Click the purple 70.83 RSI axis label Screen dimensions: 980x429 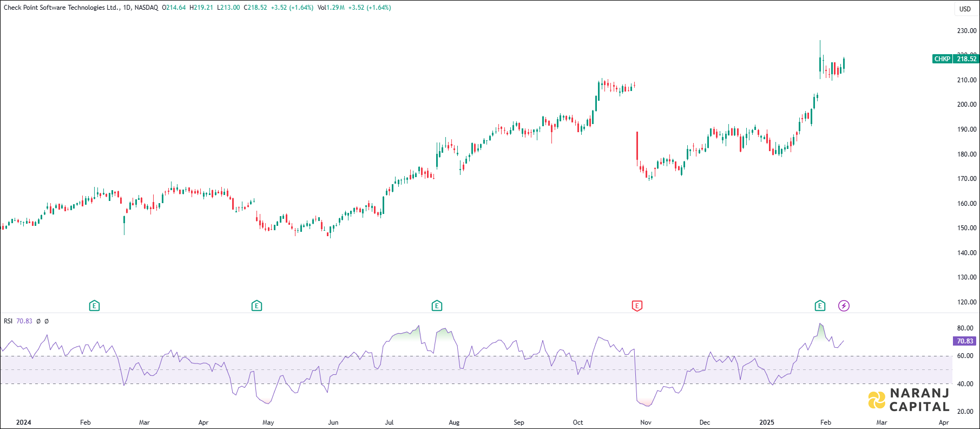tap(965, 341)
